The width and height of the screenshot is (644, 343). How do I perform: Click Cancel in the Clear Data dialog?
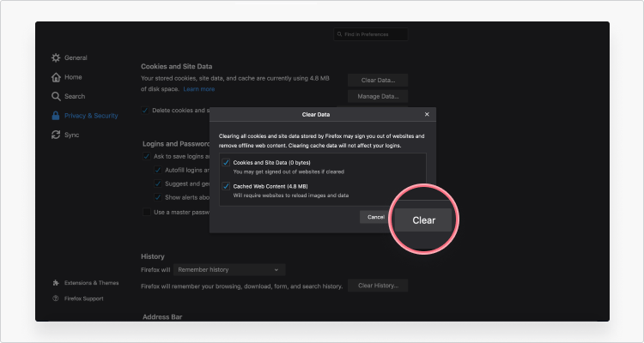click(376, 217)
